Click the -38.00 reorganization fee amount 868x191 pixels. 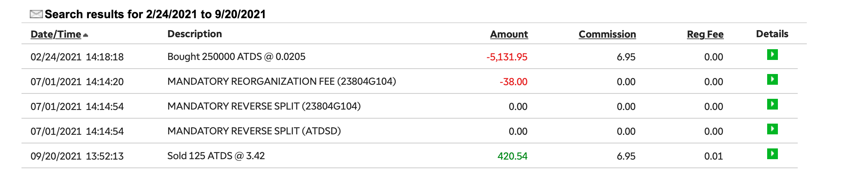513,82
